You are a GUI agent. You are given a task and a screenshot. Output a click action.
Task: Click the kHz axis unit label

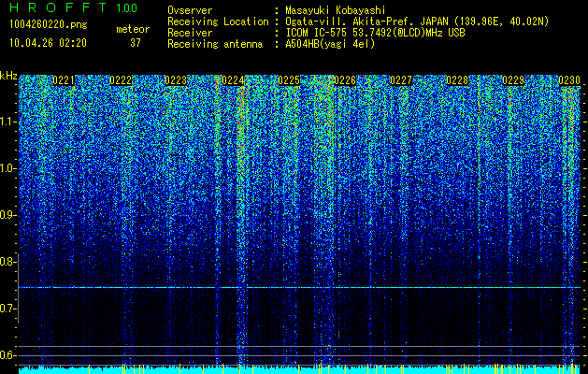click(x=8, y=76)
